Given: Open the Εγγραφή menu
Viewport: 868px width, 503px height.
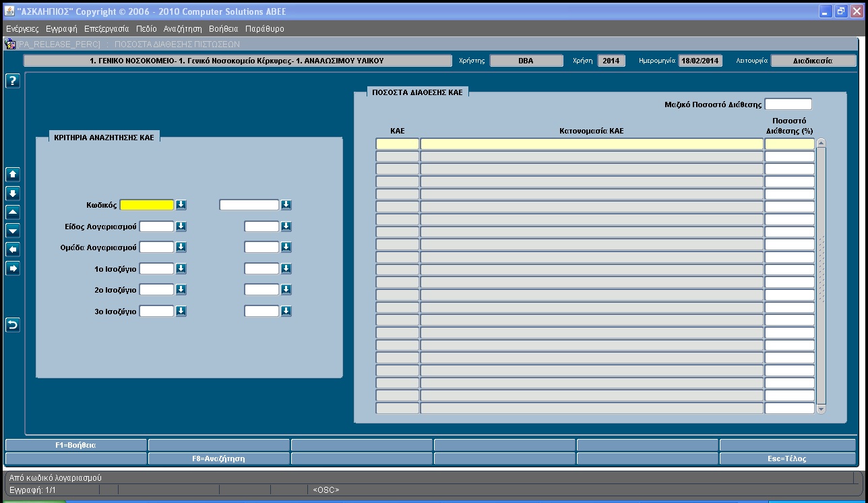Looking at the screenshot, I should click(x=61, y=29).
